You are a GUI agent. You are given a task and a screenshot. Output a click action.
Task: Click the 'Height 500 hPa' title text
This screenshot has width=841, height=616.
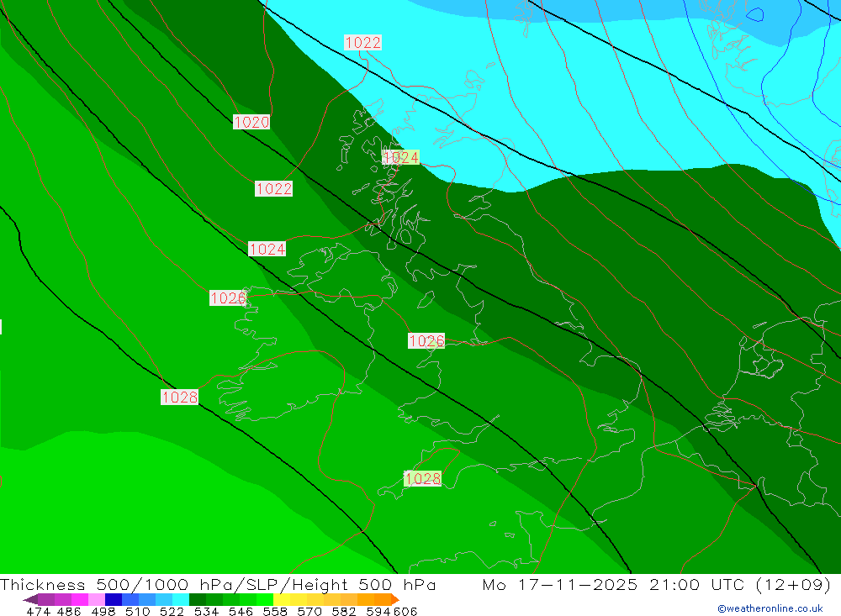click(x=363, y=585)
